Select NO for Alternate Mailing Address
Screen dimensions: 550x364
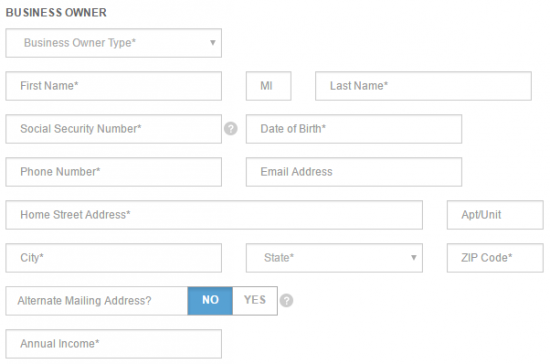[x=210, y=301]
